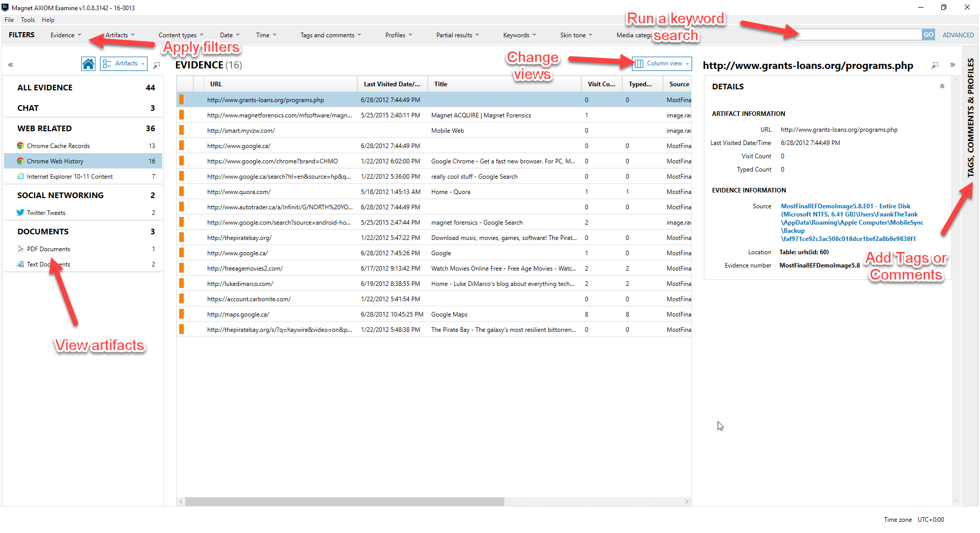Click the PDF Documents icon
This screenshot has width=980, height=533.
pyautogui.click(x=20, y=249)
